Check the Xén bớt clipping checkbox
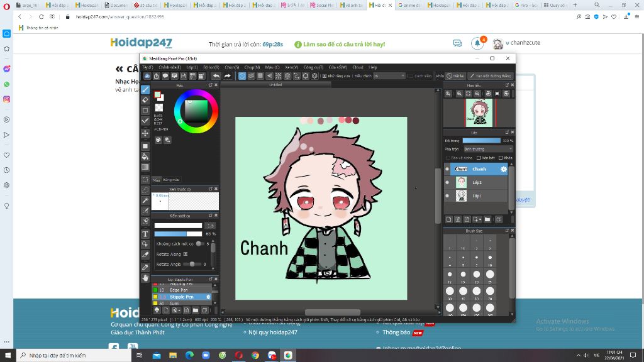This screenshot has width=644, height=362. click(x=479, y=158)
